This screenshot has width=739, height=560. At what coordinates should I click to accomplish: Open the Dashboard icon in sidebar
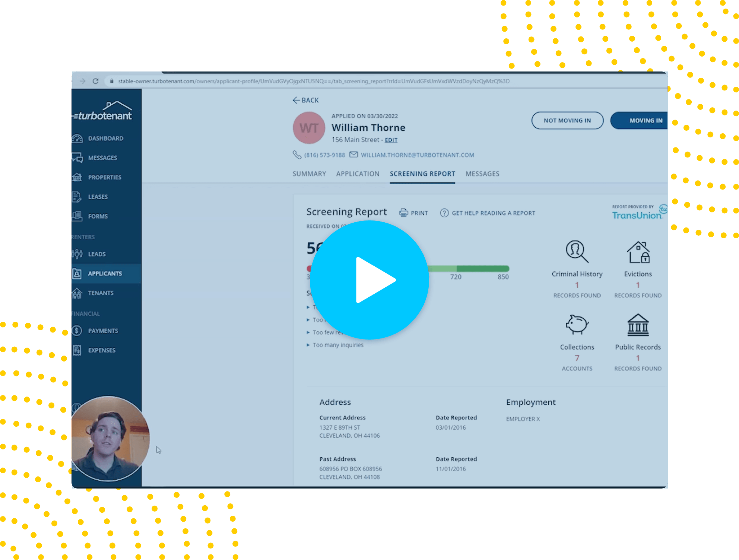tap(77, 139)
